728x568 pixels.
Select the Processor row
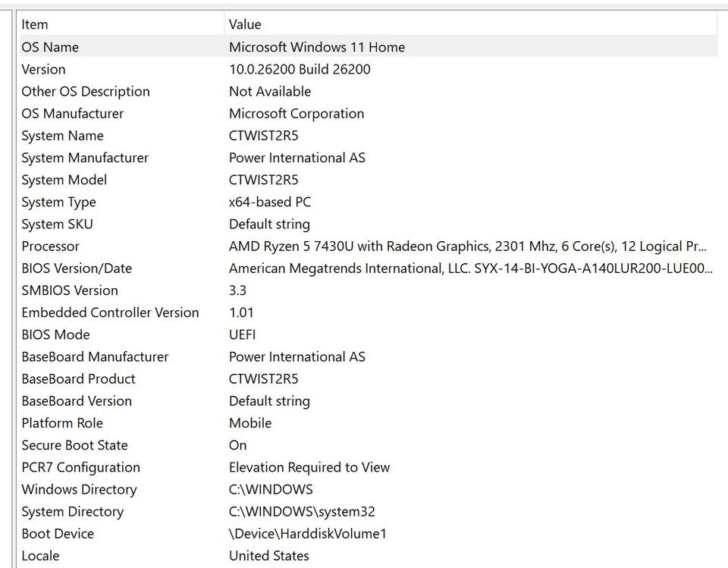pos(50,246)
